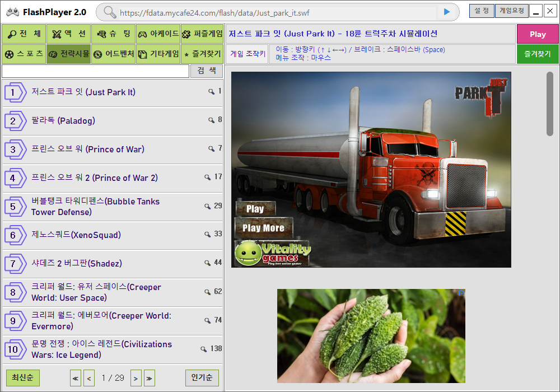Image resolution: width=560 pixels, height=392 pixels.
Task: Sort list by 최신순 newest
Action: tap(23, 377)
